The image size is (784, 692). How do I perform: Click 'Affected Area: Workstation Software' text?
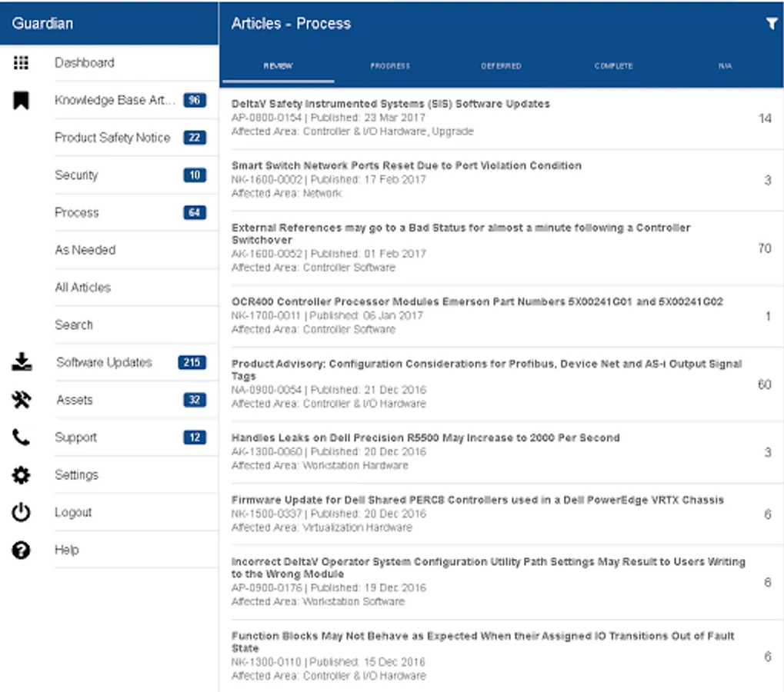coord(318,601)
